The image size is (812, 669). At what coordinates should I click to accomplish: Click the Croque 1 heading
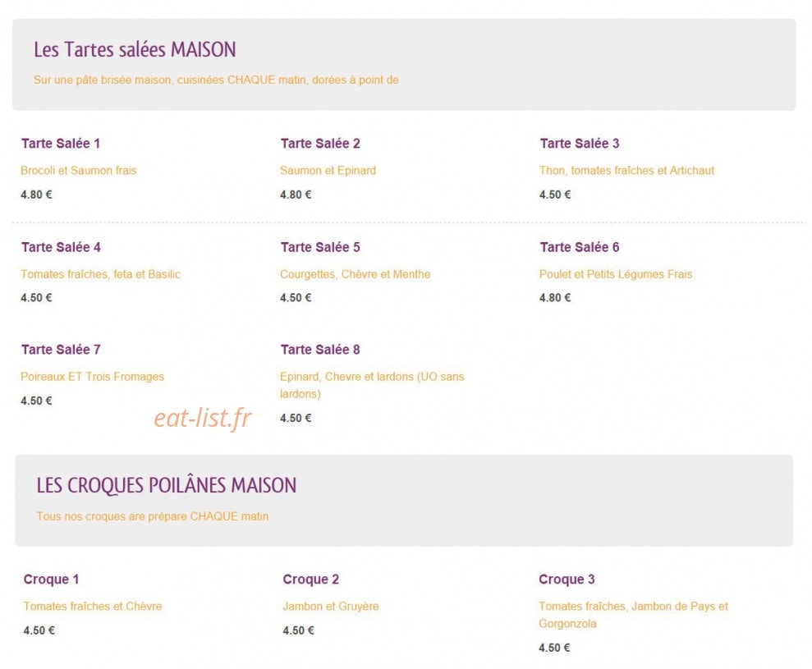click(x=51, y=580)
